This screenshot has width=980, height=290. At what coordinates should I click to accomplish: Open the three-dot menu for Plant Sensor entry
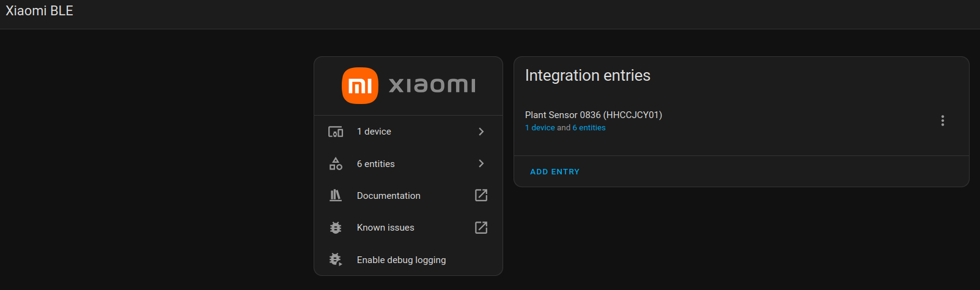point(943,121)
